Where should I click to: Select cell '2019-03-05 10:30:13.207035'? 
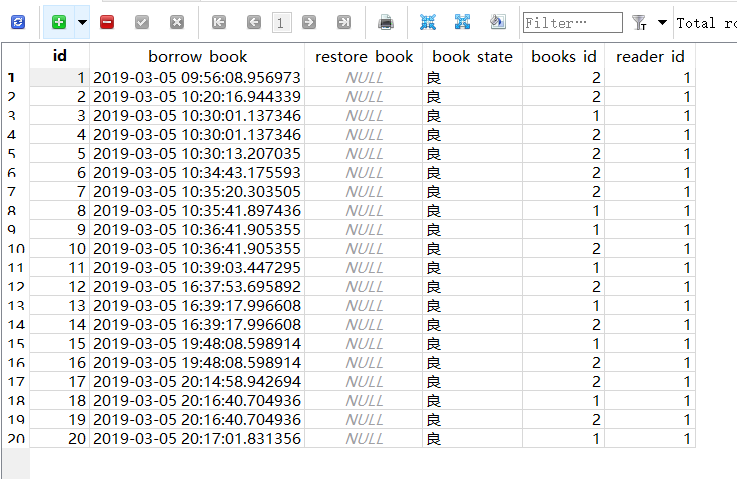(x=197, y=154)
